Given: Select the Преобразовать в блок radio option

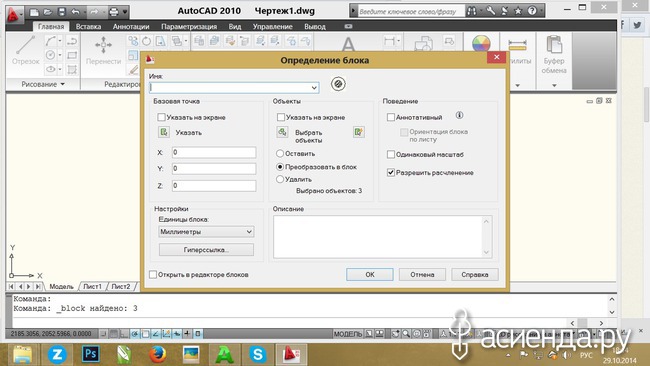Looking at the screenshot, I should (280, 167).
